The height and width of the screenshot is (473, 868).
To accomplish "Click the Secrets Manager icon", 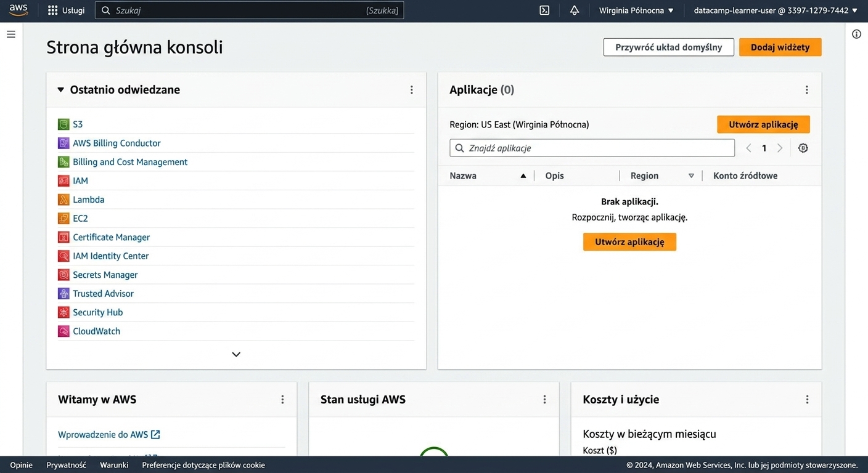I will click(x=63, y=275).
